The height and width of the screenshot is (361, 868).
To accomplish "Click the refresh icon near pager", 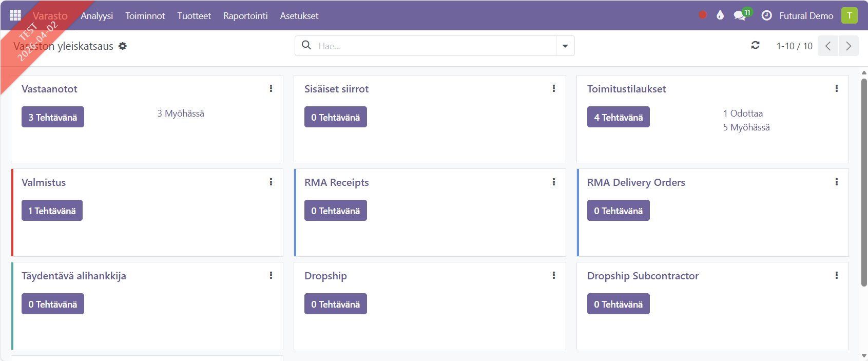I will 755,46.
